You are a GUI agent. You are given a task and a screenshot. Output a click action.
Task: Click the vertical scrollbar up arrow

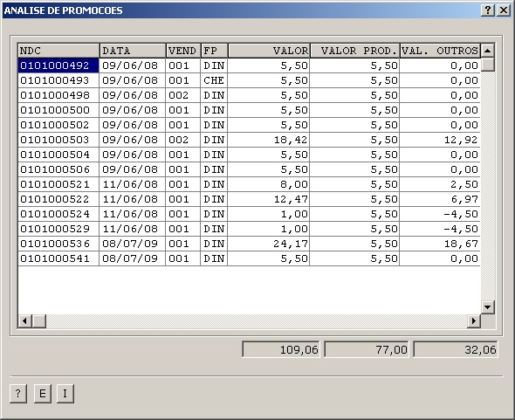point(487,51)
